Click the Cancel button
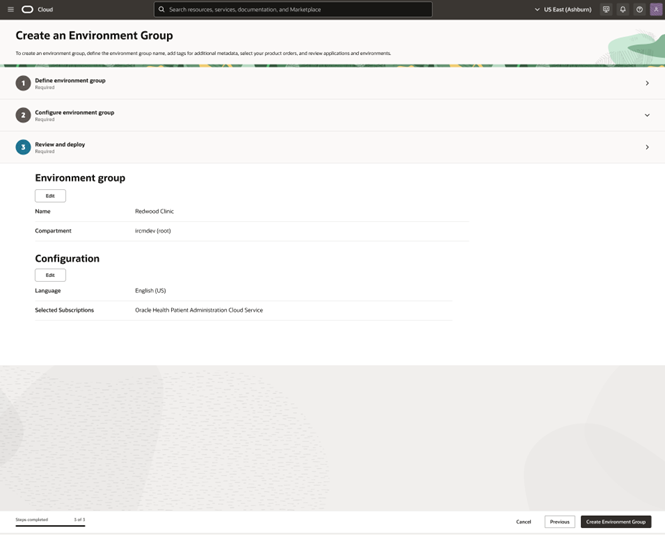 [x=523, y=522]
